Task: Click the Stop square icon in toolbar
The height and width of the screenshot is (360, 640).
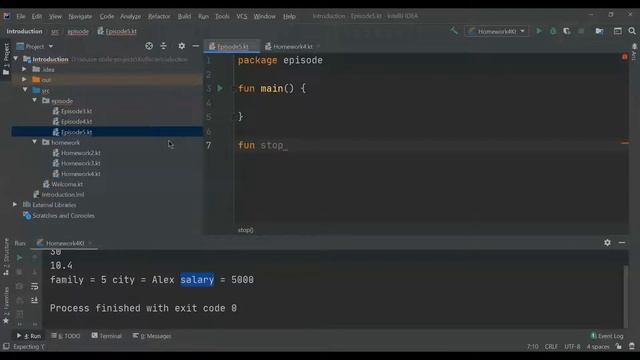Action: pos(581,31)
